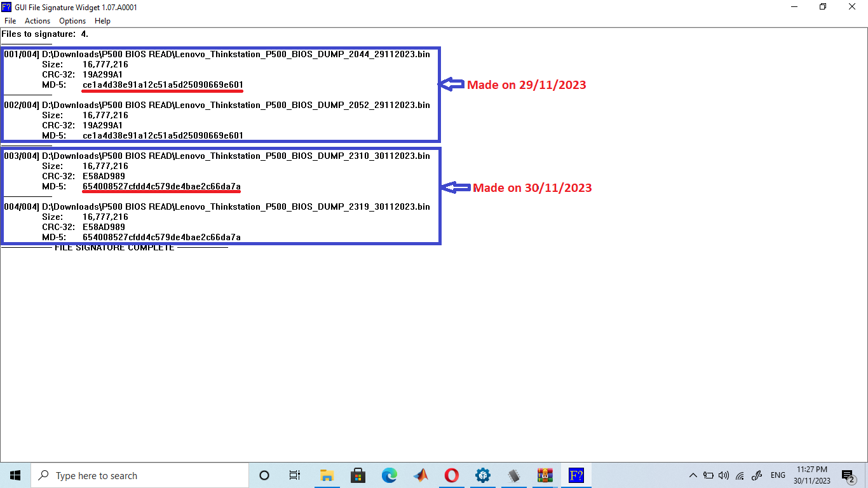868x488 pixels.
Task: Restore down the File Signature Widget window
Action: pyautogui.click(x=824, y=7)
